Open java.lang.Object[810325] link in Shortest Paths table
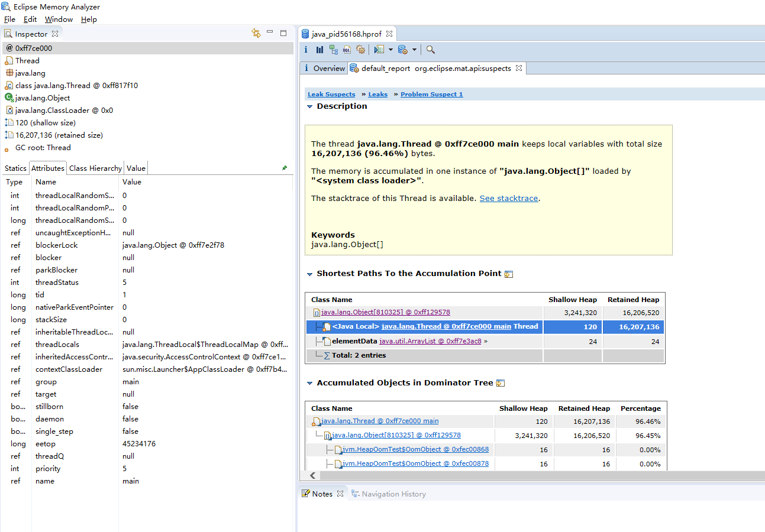This screenshot has height=532, width=765. [386, 312]
